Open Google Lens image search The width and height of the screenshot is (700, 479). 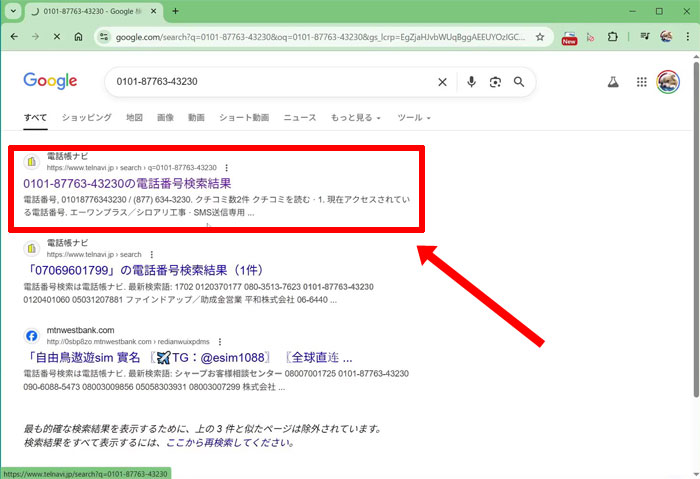pos(495,82)
